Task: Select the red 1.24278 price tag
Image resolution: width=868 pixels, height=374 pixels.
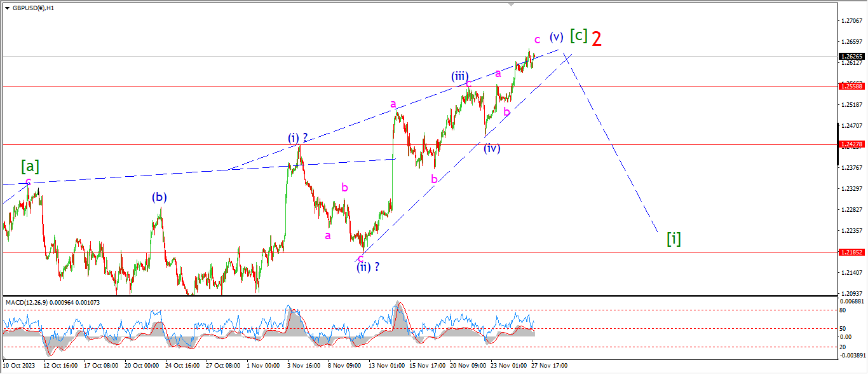Action: (x=851, y=144)
